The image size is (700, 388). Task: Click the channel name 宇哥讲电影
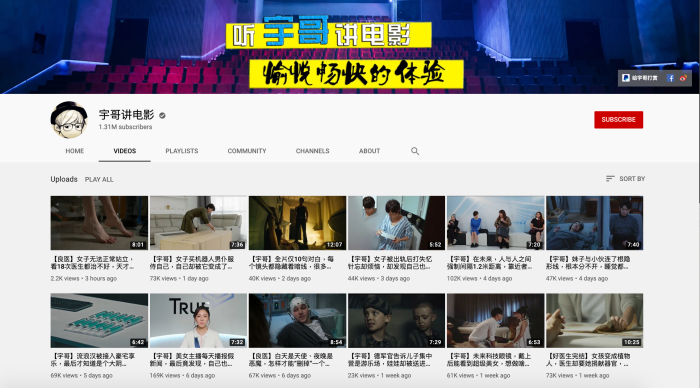click(x=126, y=115)
